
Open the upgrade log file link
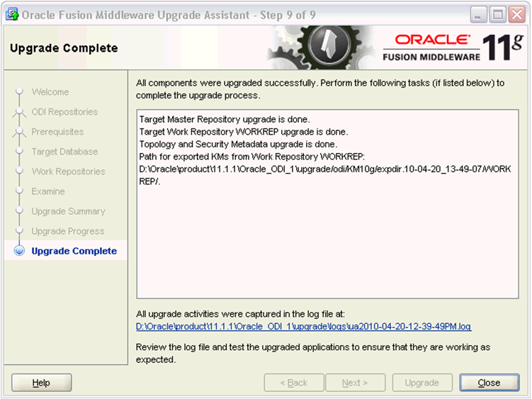click(303, 326)
